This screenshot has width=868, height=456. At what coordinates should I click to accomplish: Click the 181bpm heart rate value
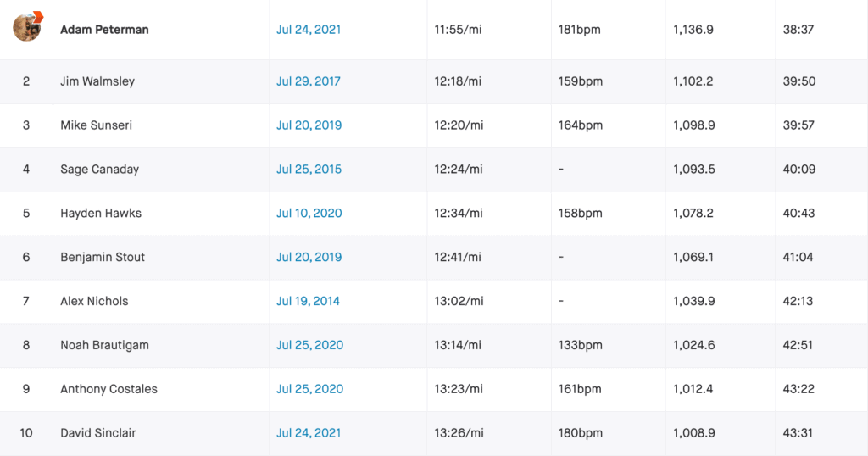[580, 30]
